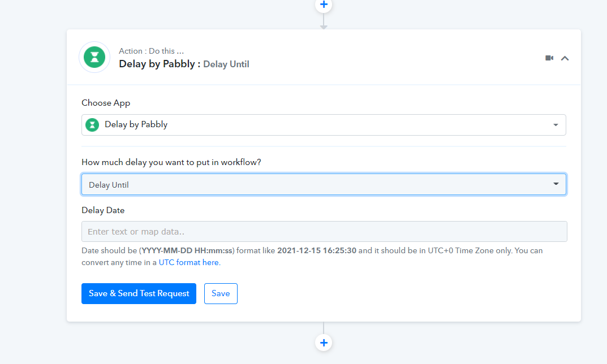
Task: Click the outlined Save button
Action: pos(221,293)
